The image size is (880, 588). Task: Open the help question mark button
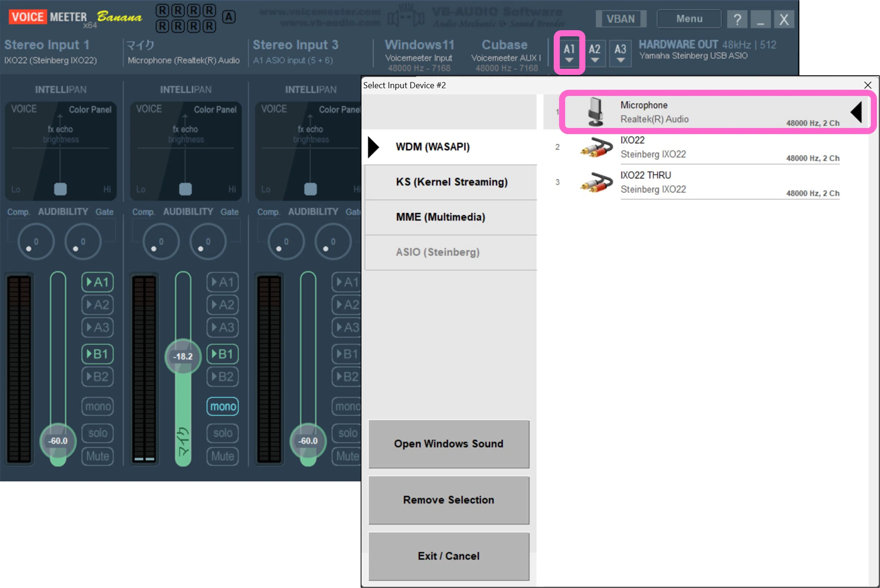click(737, 19)
